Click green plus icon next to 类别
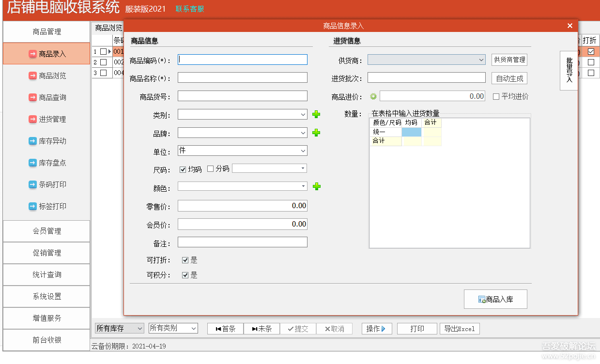Image resolution: width=600 pixels, height=364 pixels. (x=316, y=114)
